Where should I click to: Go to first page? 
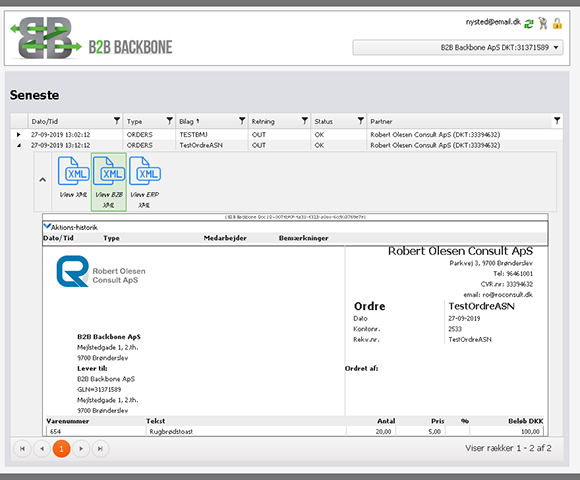[22, 449]
